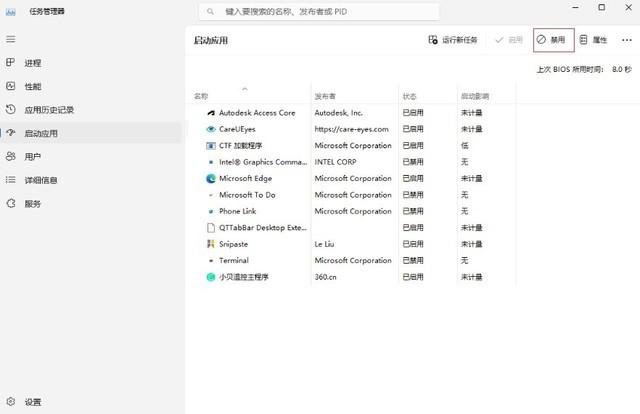Click the magnifier icon in search box

tap(210, 11)
